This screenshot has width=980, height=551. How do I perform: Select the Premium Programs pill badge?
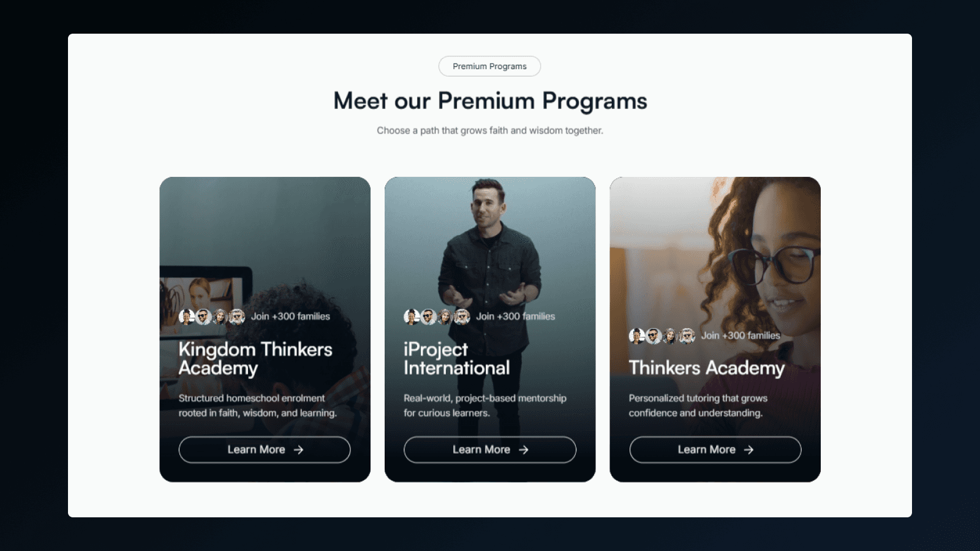pyautogui.click(x=489, y=66)
